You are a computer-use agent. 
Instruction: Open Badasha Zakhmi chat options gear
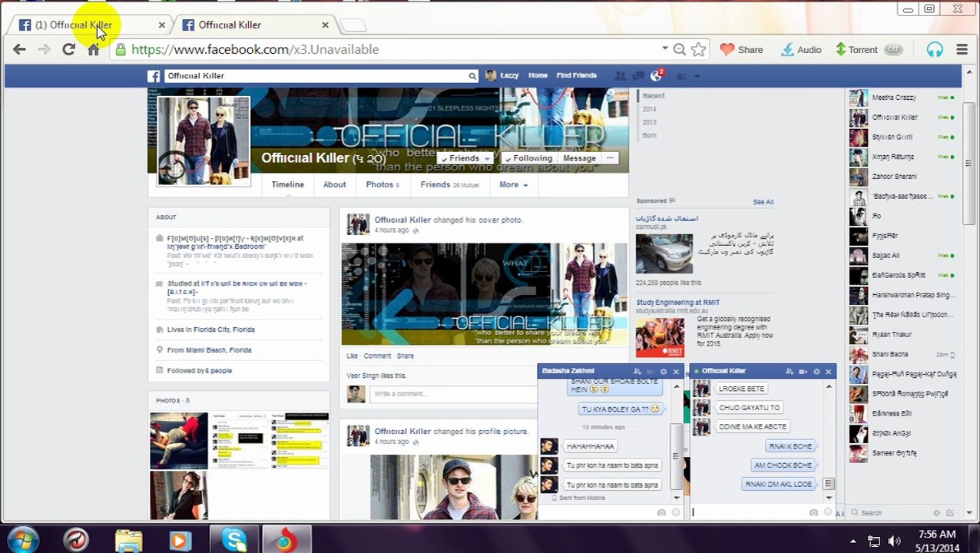click(664, 372)
